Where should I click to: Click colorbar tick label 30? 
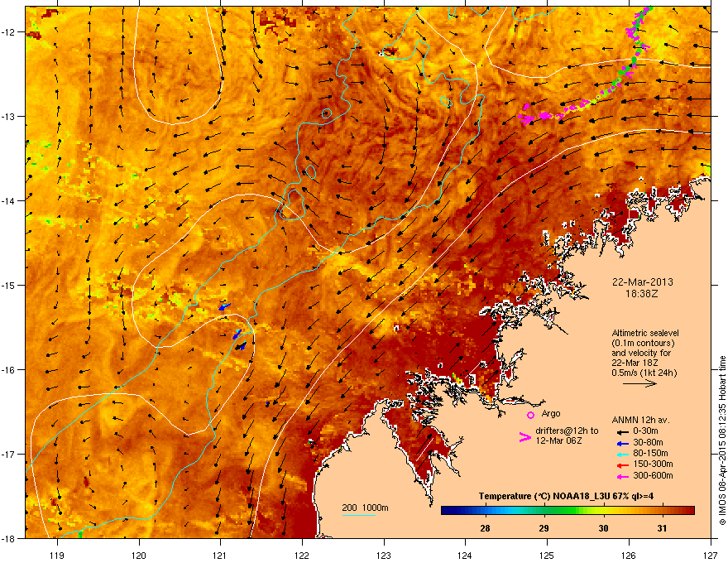pos(603,528)
